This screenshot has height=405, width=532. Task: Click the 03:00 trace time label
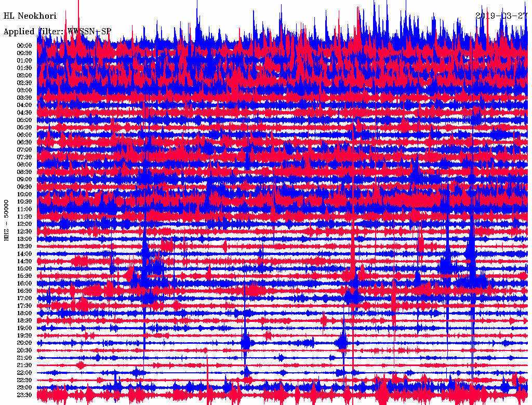pyautogui.click(x=24, y=90)
